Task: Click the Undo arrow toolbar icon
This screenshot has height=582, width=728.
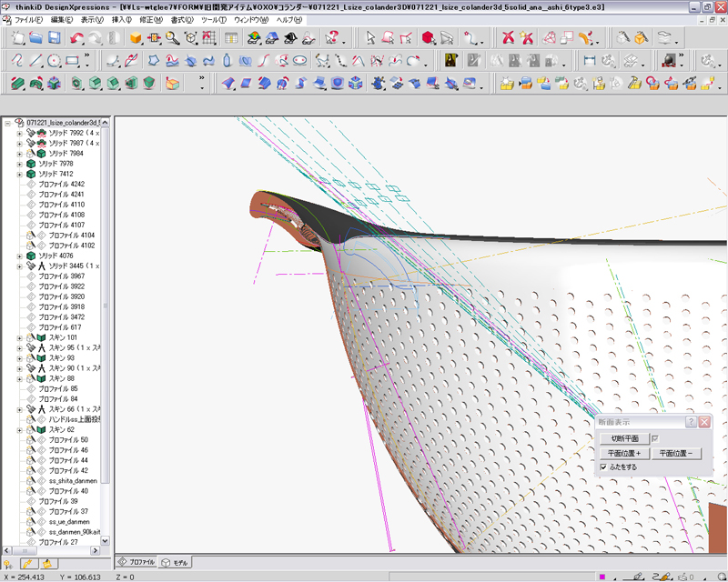Action: (x=76, y=37)
